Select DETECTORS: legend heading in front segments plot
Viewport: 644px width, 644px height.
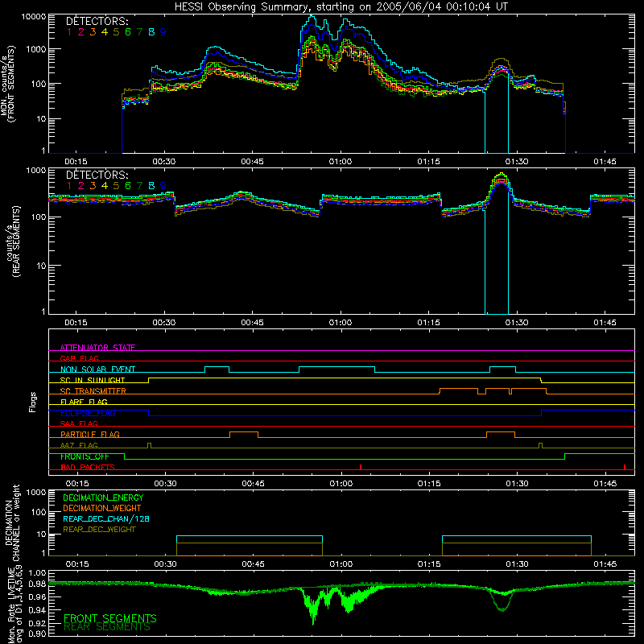coord(97,21)
